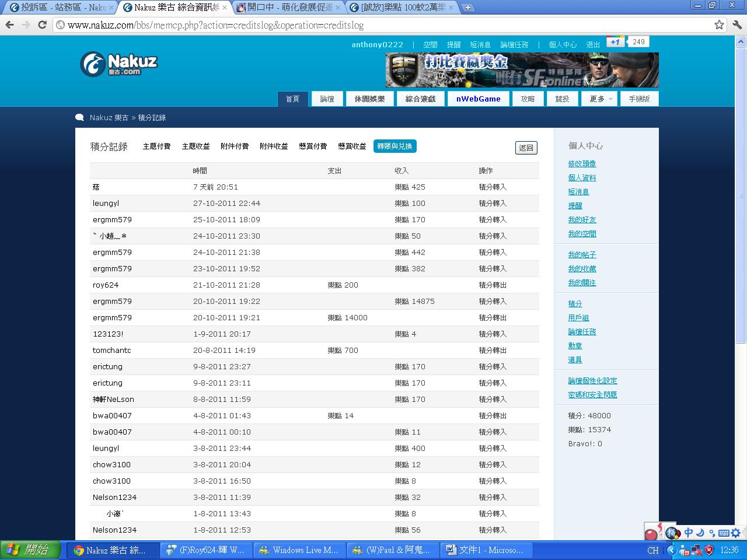Reload the page with the refresh icon

point(42,24)
